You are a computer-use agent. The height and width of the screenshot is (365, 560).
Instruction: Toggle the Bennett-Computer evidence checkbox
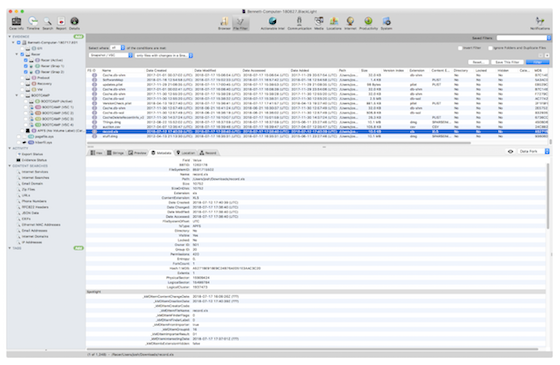[19, 42]
